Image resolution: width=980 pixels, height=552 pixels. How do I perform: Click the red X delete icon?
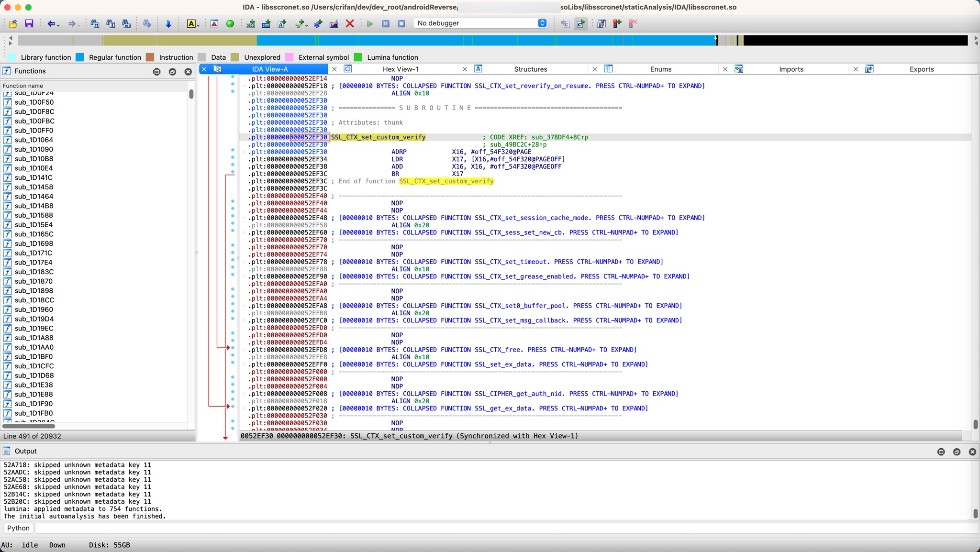pyautogui.click(x=350, y=23)
